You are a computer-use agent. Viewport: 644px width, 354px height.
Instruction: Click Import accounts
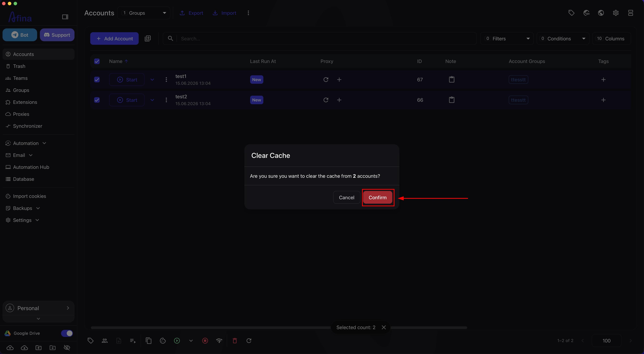[225, 13]
